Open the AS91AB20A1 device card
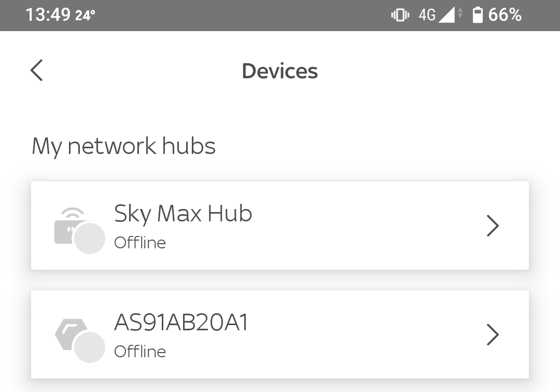The height and width of the screenshot is (392, 560). (280, 334)
